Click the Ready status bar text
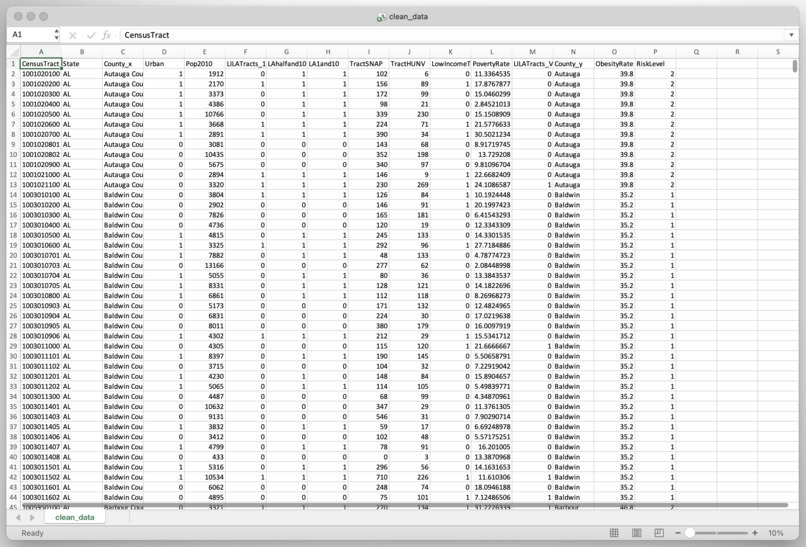Image resolution: width=806 pixels, height=547 pixels. pyautogui.click(x=32, y=533)
